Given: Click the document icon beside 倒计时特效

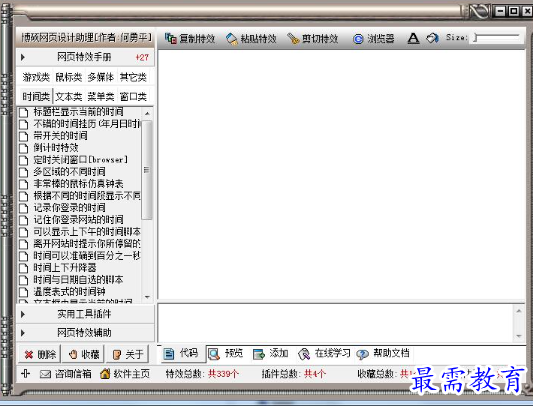Looking at the screenshot, I should (x=23, y=148).
